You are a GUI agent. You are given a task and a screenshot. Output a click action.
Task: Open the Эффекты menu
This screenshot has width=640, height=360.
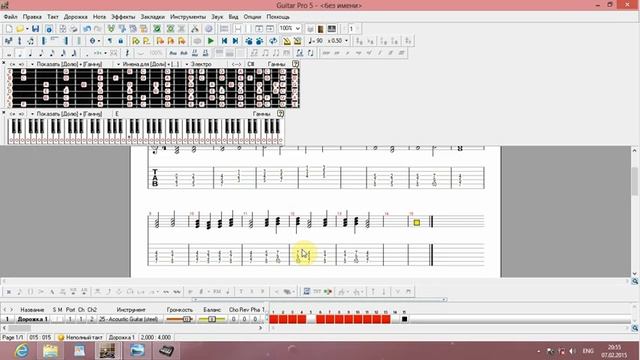[123, 17]
